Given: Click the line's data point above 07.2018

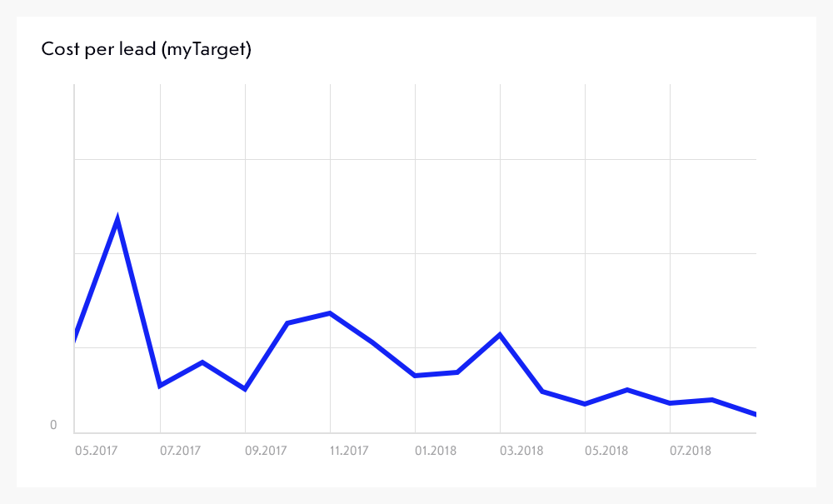Looking at the screenshot, I should 670,403.
